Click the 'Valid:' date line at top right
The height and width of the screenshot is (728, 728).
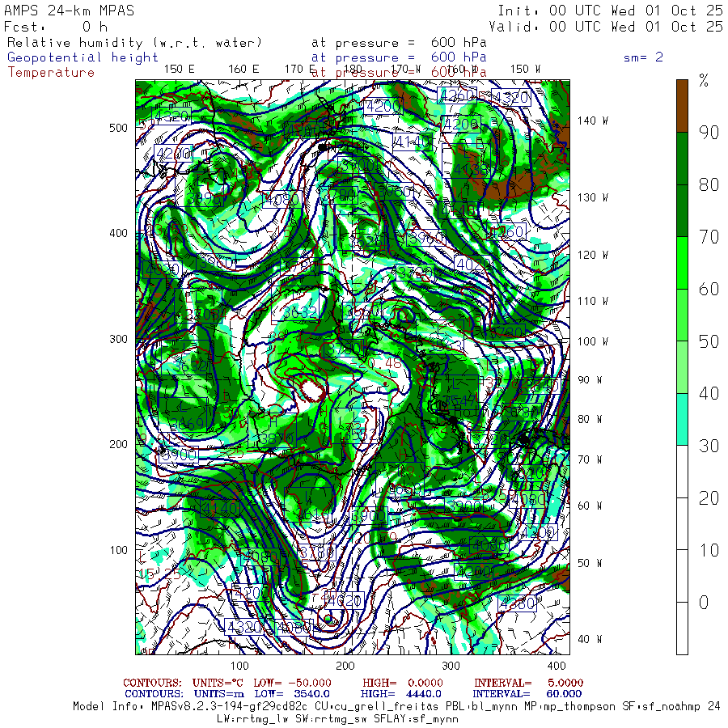tap(605, 26)
